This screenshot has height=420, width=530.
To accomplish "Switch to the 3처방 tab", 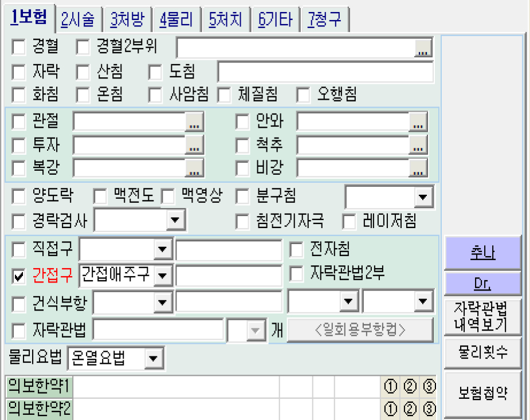I will point(127,20).
